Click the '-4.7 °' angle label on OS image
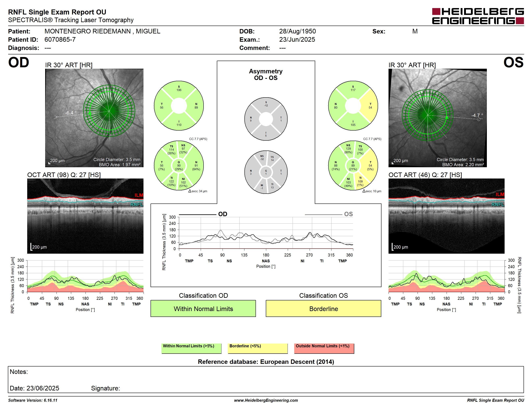The width and height of the screenshot is (532, 411). 477,115
